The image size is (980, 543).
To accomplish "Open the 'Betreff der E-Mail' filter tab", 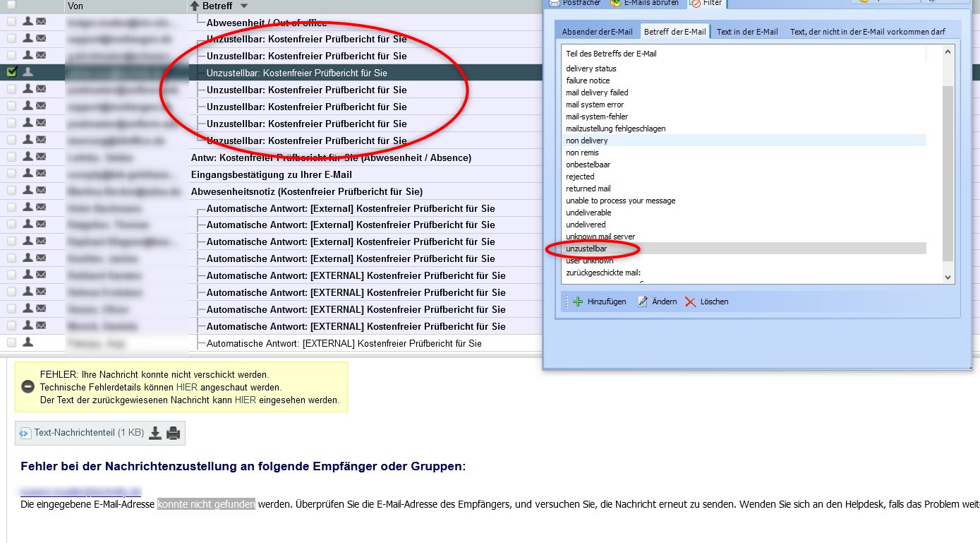I will pyautogui.click(x=675, y=31).
